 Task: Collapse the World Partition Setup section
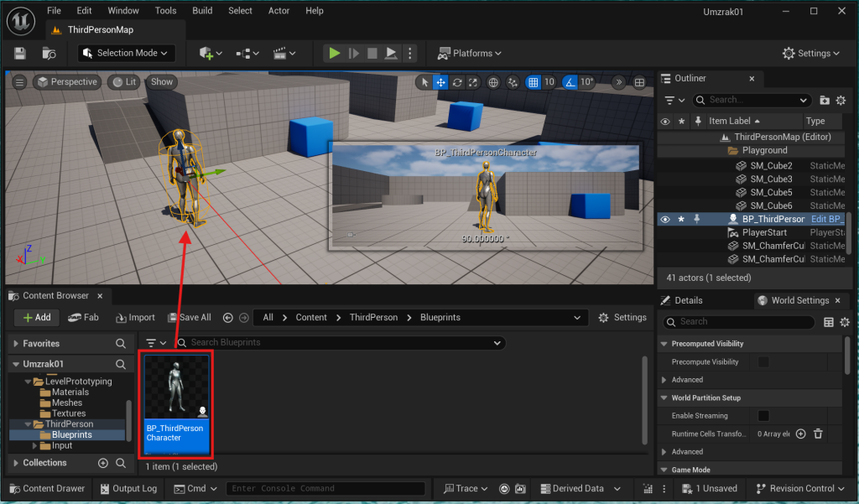[x=664, y=397]
